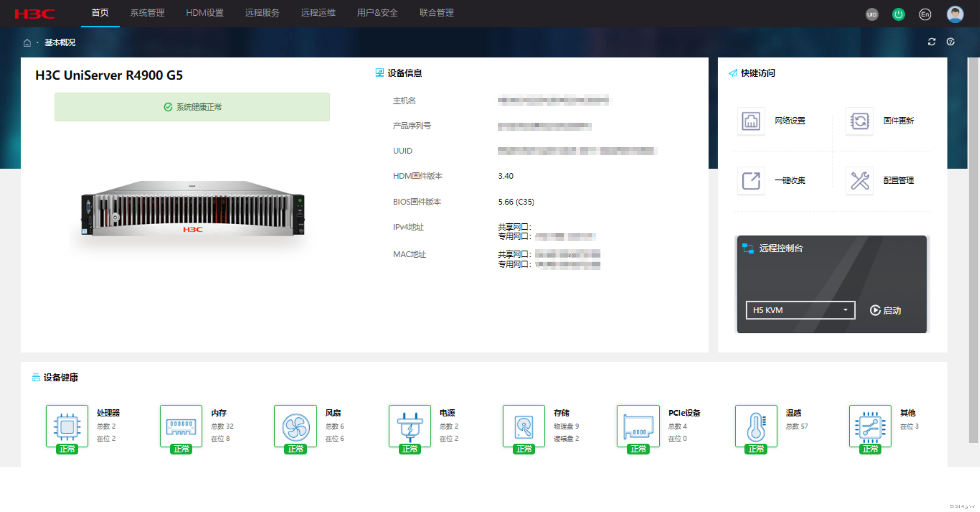
Task: Click the 主机名 field label
Action: coord(404,100)
